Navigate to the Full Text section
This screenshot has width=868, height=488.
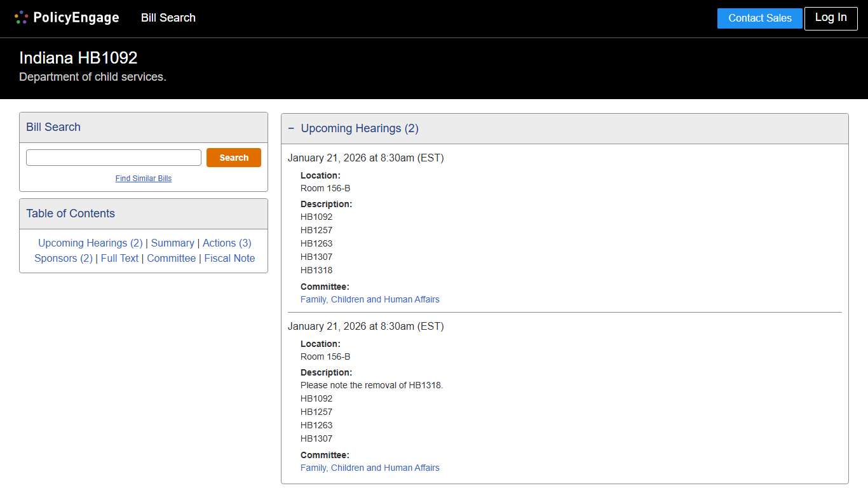[x=119, y=258]
